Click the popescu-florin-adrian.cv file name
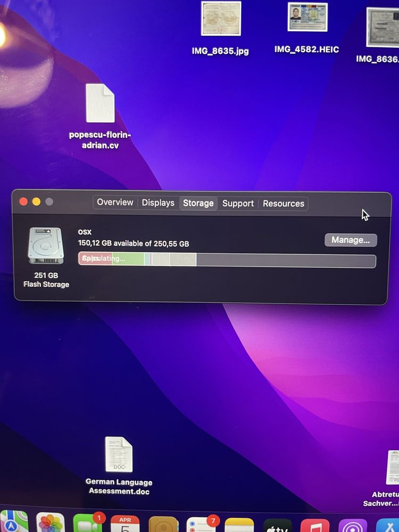This screenshot has height=532, width=399. pyautogui.click(x=100, y=140)
